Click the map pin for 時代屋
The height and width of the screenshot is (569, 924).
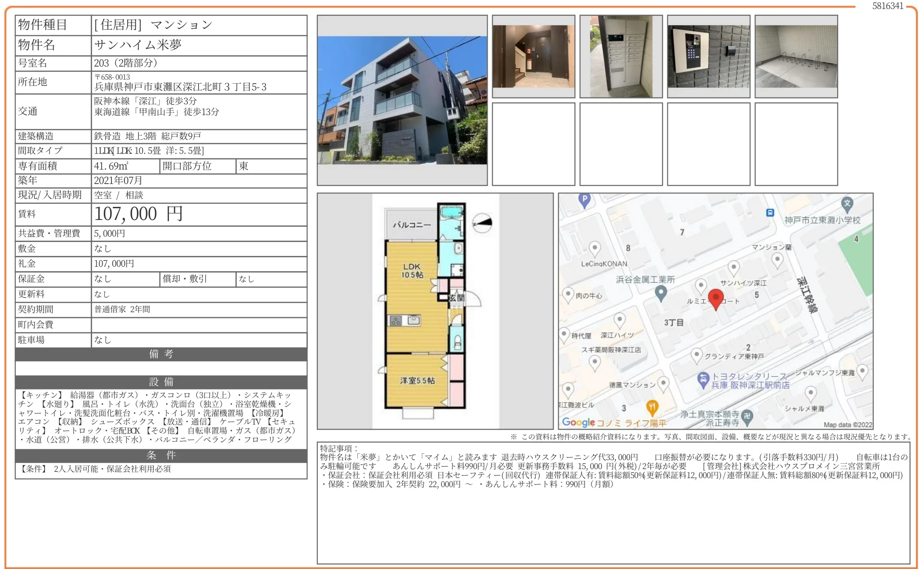pos(563,333)
